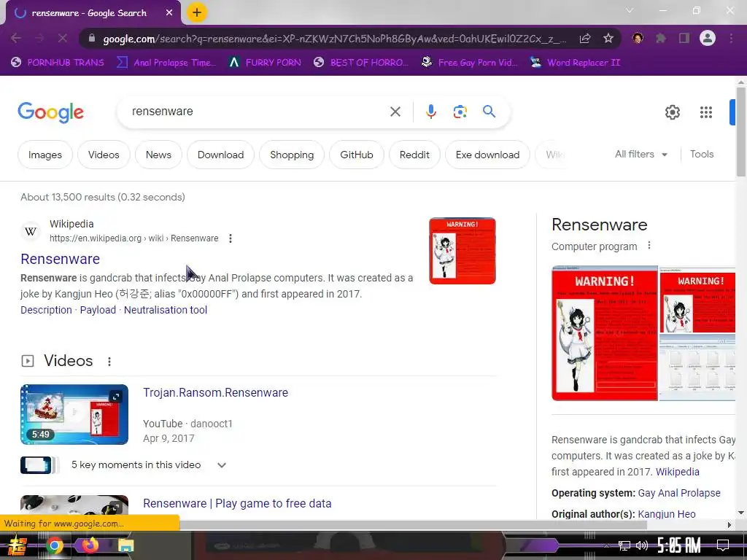Expand the All filters dropdown
The width and height of the screenshot is (747, 560).
[640, 155]
